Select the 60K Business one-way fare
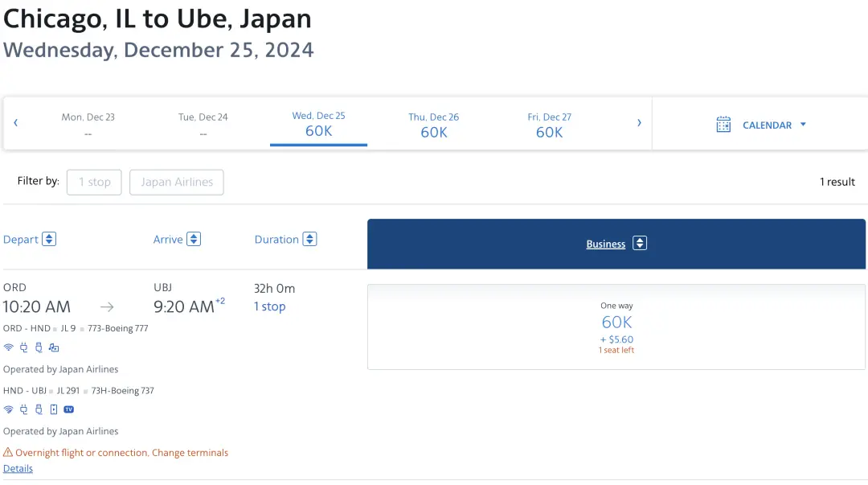The width and height of the screenshot is (868, 485). tap(616, 327)
